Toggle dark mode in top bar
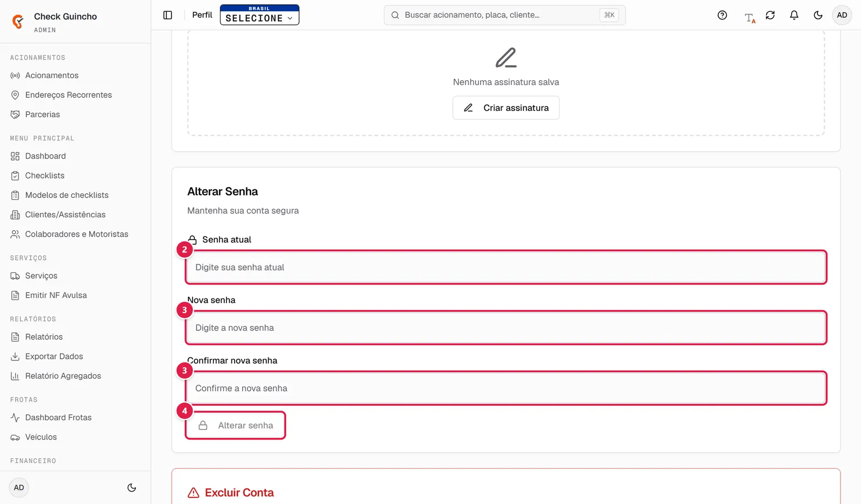Viewport: 861px width, 504px height. (x=818, y=15)
